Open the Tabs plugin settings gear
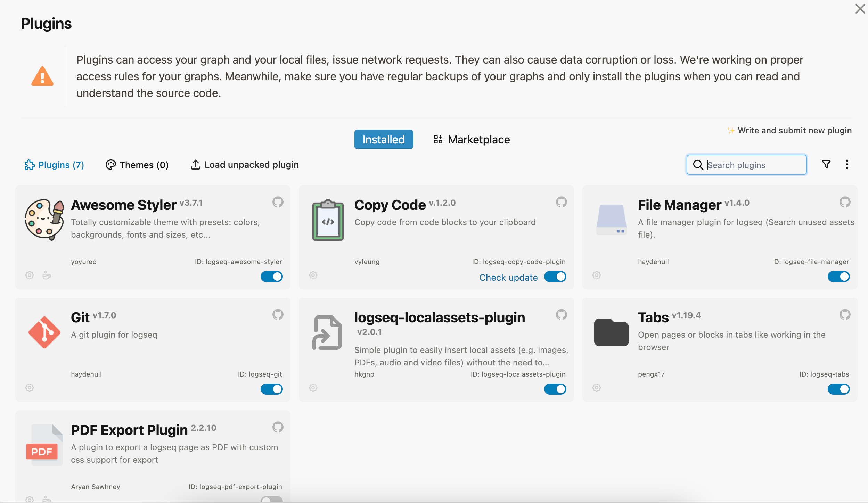The image size is (868, 503). [597, 388]
